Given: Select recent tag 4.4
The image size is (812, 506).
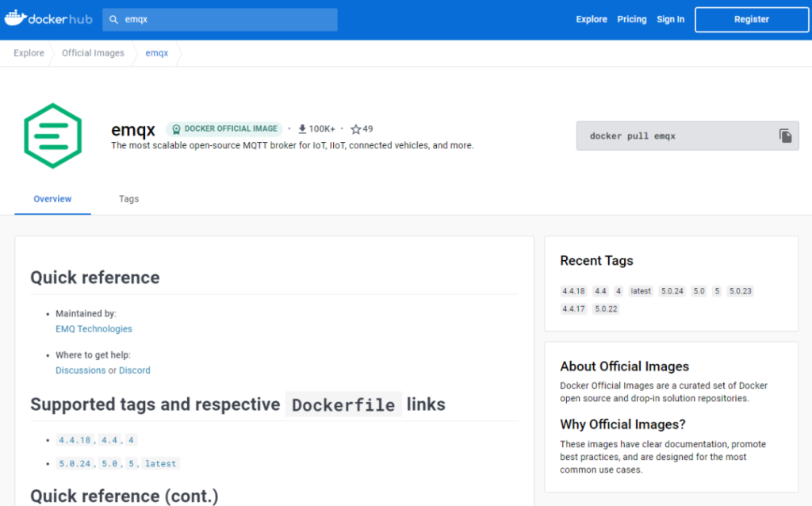Looking at the screenshot, I should click(x=600, y=291).
